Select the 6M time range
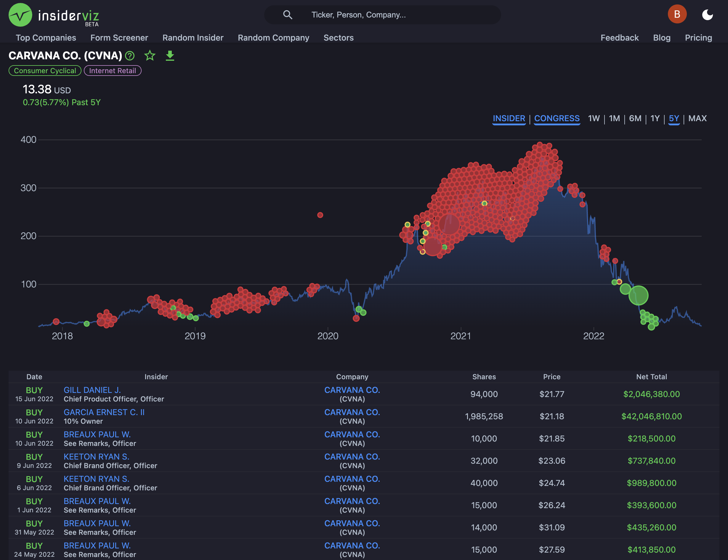 coord(635,118)
